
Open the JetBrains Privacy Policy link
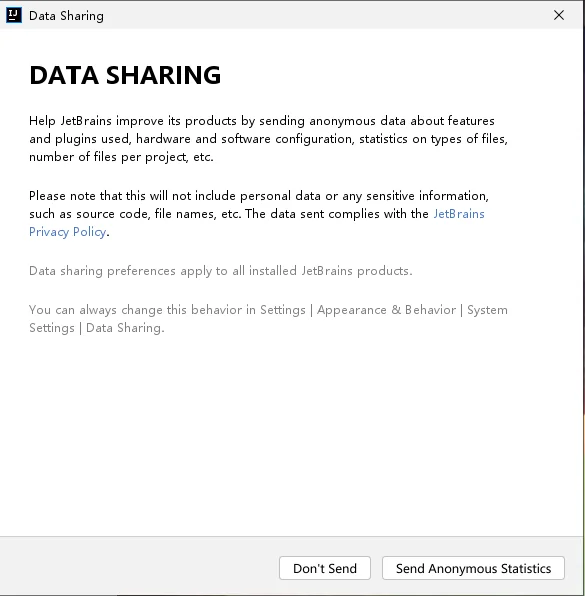[459, 214]
